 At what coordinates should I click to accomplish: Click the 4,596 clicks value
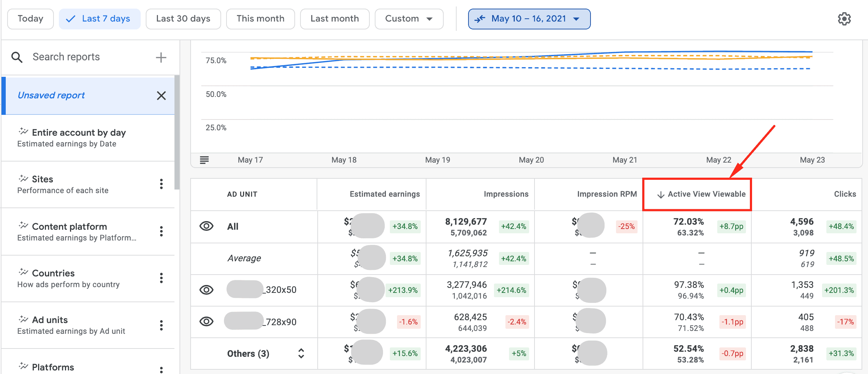tap(802, 221)
